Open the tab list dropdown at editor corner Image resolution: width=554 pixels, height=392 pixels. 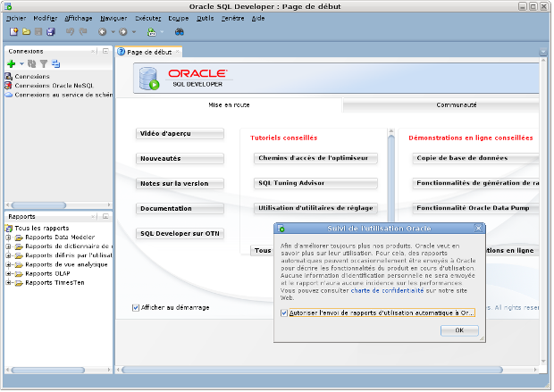tap(543, 52)
